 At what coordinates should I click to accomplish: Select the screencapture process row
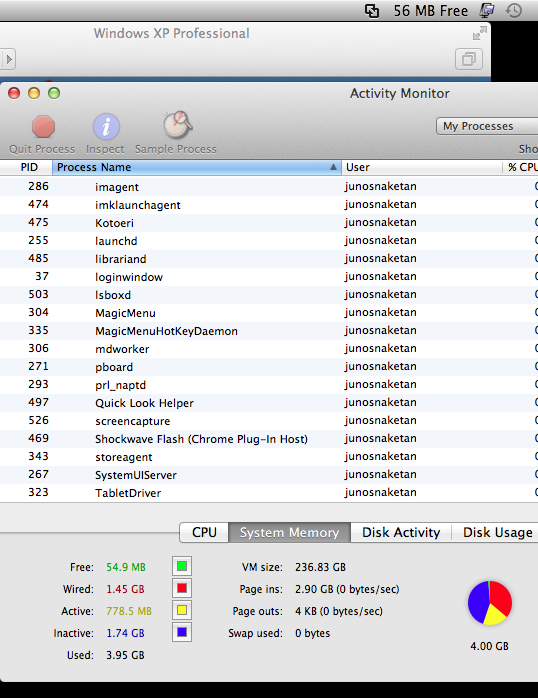tap(269, 421)
